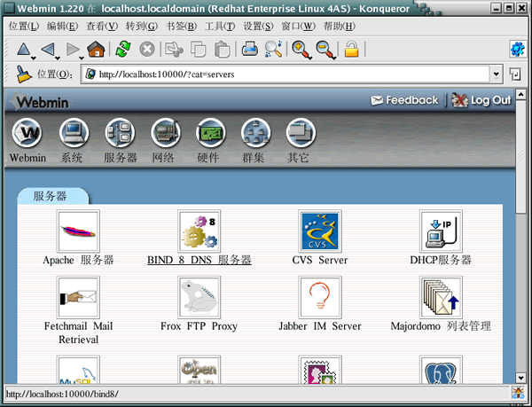Go back with the Back arrow

click(48, 50)
